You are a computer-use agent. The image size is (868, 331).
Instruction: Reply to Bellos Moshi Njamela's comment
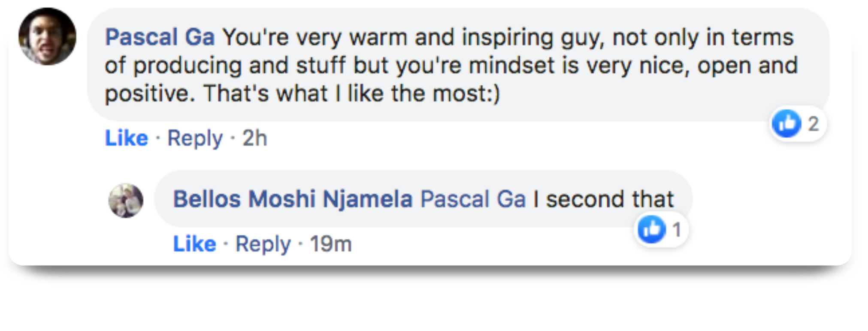pyautogui.click(x=263, y=244)
